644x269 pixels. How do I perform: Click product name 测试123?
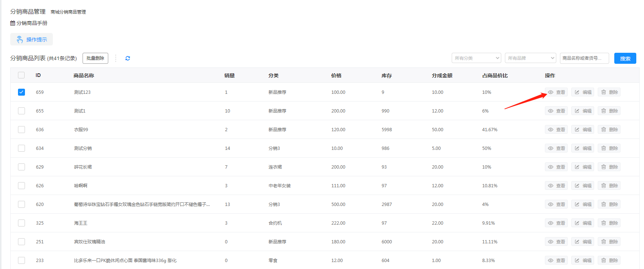(82, 92)
